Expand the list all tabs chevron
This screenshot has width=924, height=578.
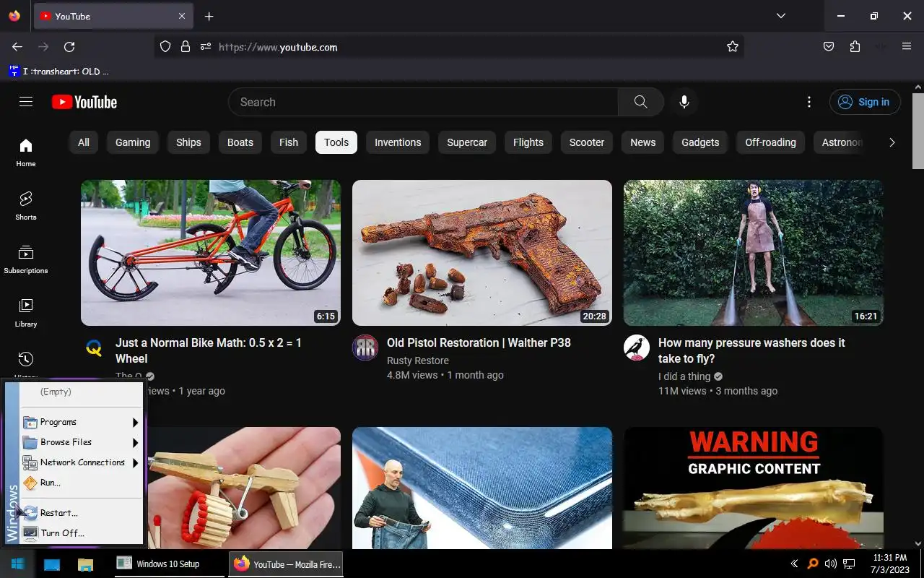780,16
